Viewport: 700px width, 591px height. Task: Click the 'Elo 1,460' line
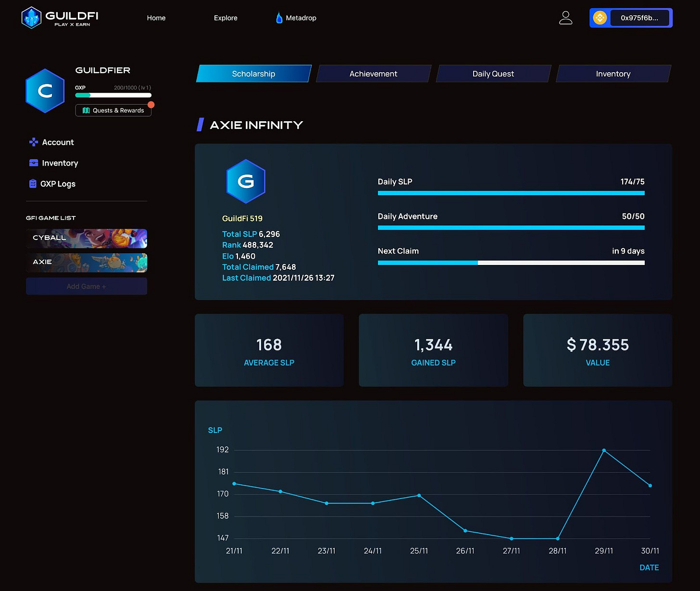tap(238, 256)
